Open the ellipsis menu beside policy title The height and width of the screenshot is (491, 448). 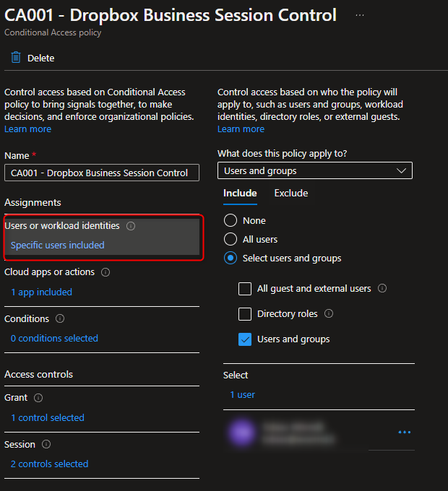pyautogui.click(x=360, y=15)
